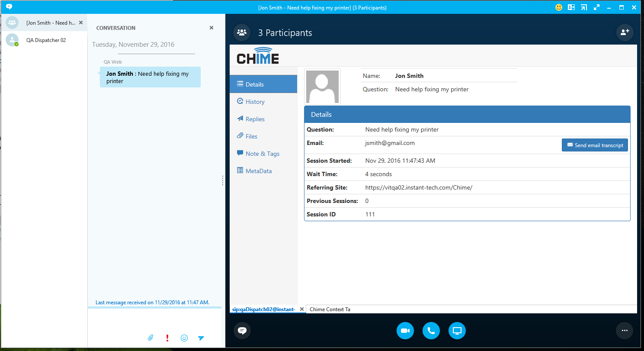
Task: Toggle the IM conversation pane button
Action: click(242, 331)
